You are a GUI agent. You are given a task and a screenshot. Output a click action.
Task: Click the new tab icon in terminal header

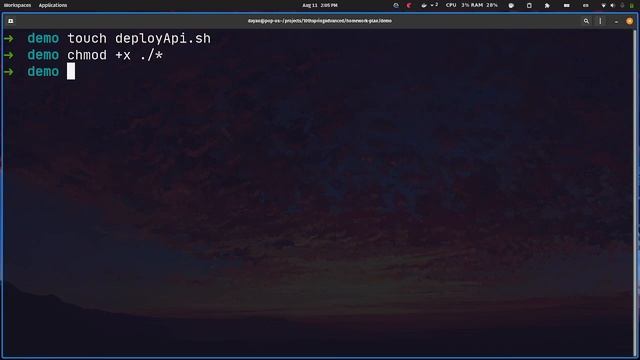(x=11, y=21)
